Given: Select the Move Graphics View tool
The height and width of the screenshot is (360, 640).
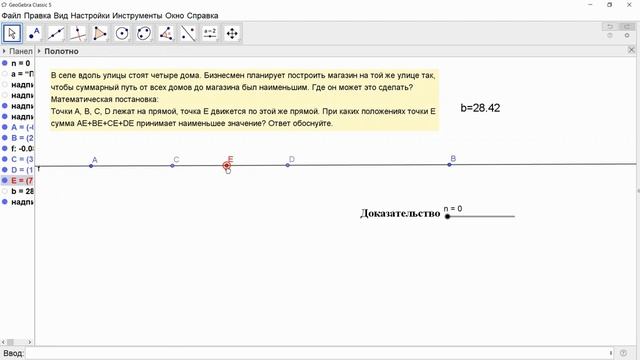Looking at the screenshot, I should click(x=232, y=33).
